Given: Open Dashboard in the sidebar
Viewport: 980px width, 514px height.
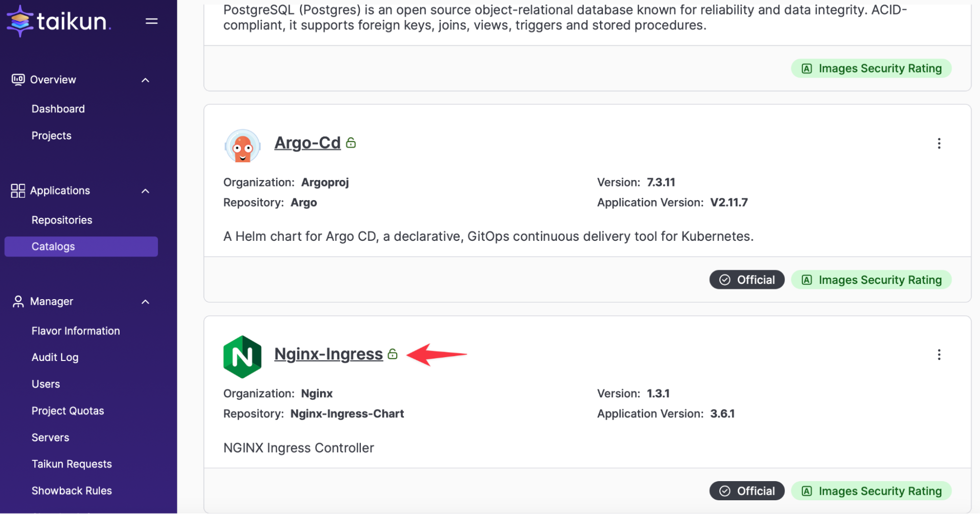Looking at the screenshot, I should coord(58,109).
